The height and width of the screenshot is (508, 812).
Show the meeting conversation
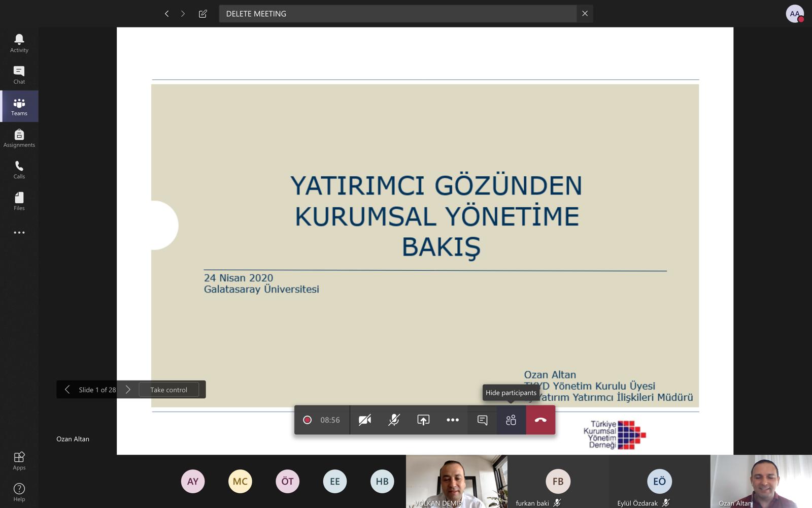482,420
